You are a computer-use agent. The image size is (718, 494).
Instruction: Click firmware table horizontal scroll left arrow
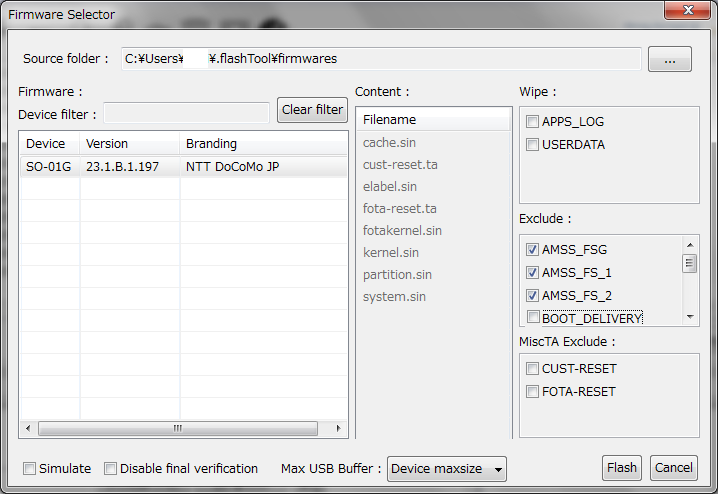point(28,429)
